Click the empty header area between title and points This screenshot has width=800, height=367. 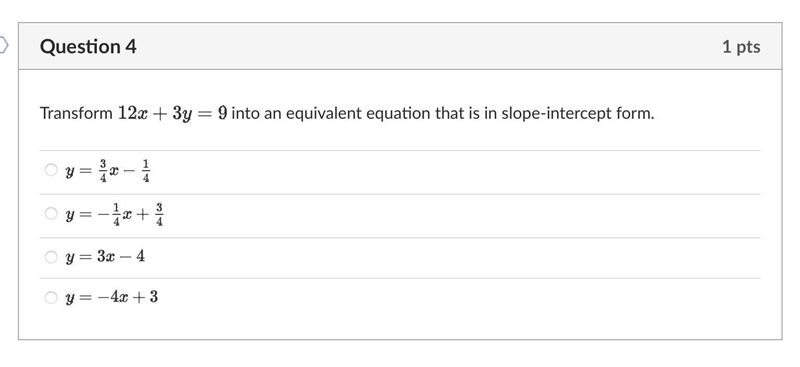pos(429,46)
